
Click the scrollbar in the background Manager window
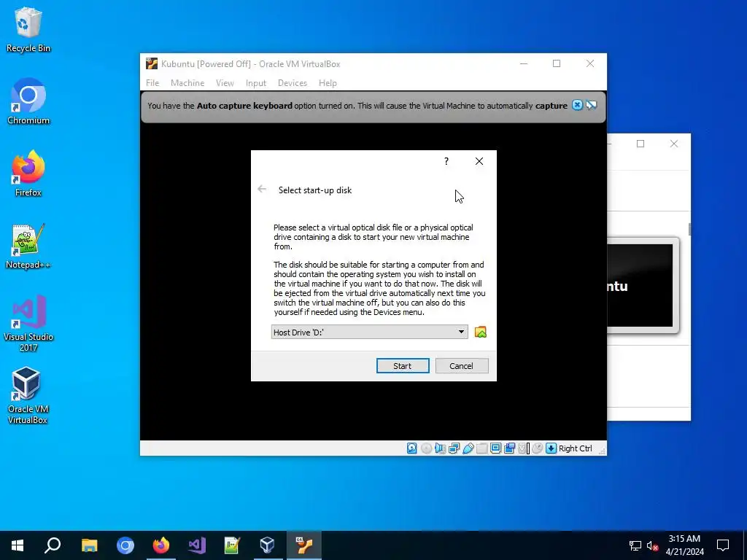tap(689, 229)
